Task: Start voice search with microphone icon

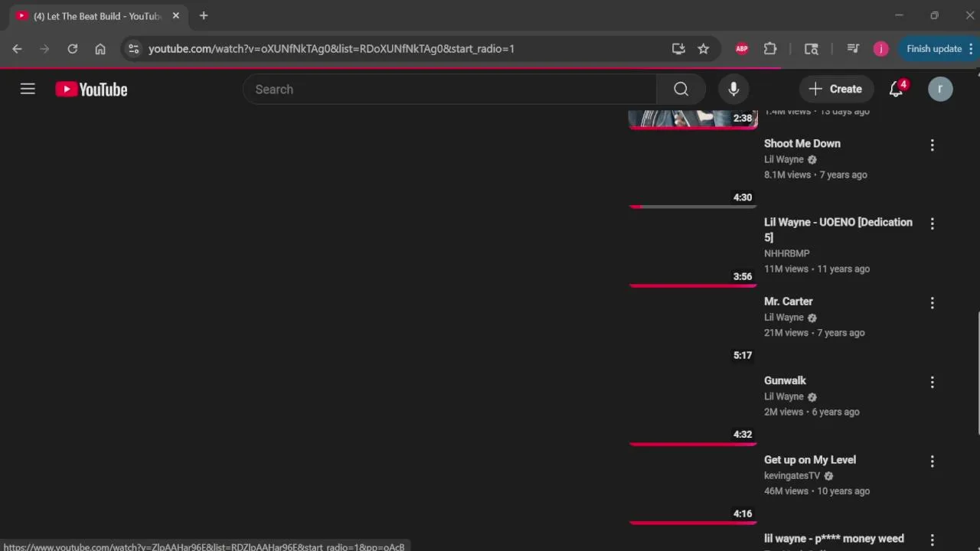Action: pyautogui.click(x=733, y=90)
